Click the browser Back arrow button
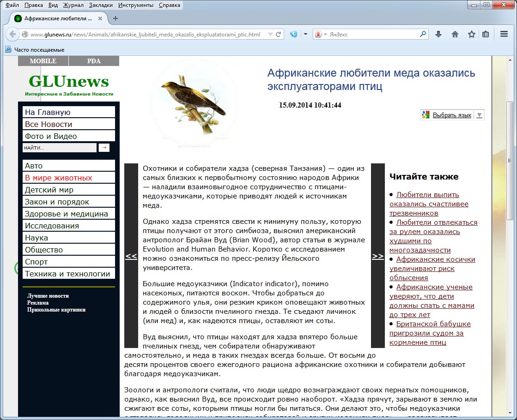Screen dimensions: 517x420 click(x=12, y=34)
